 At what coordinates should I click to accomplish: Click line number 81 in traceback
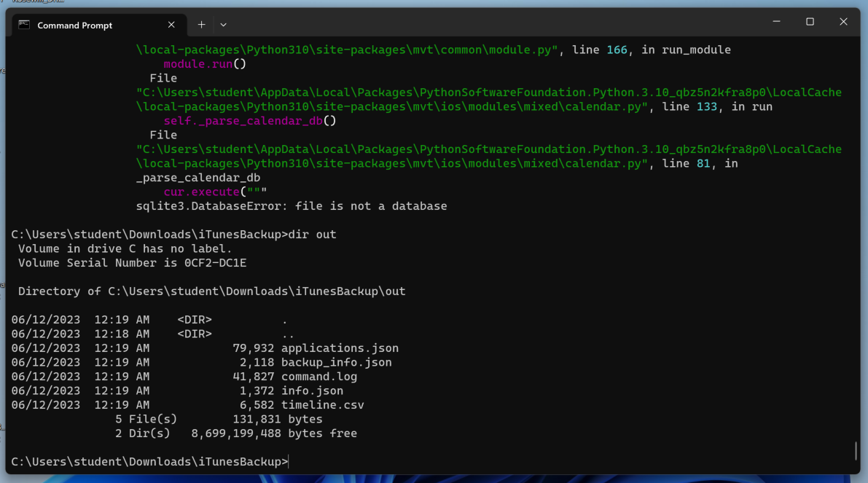coord(703,164)
